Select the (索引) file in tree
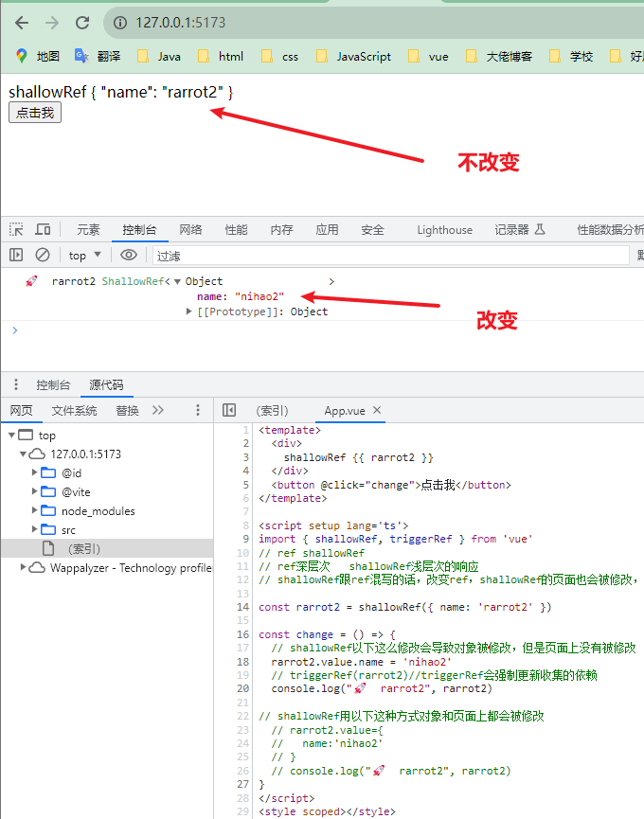This screenshot has height=819, width=644. [107, 548]
